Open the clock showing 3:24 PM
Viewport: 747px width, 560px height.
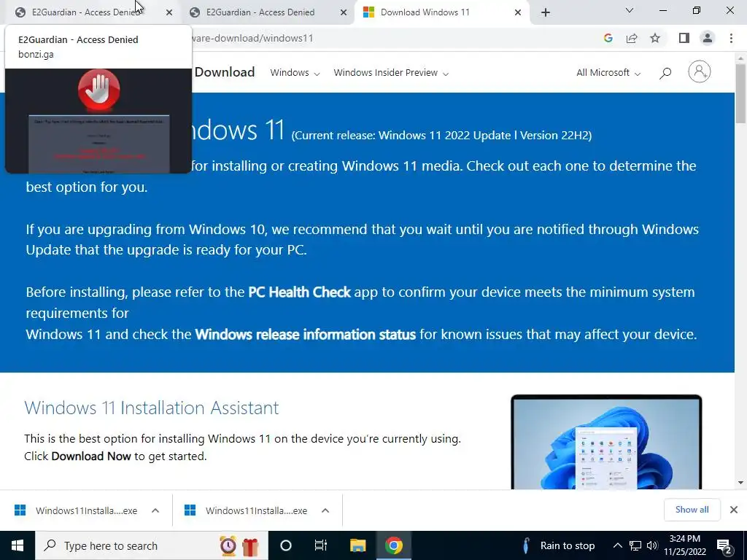[x=684, y=545]
